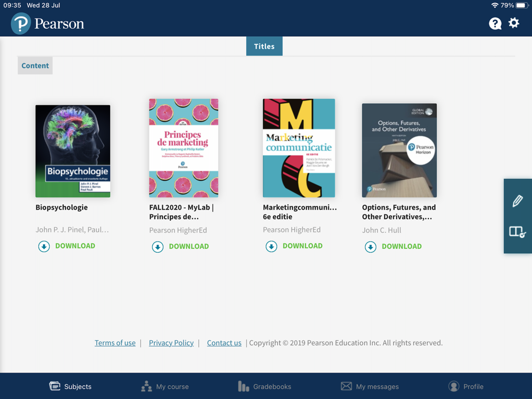The image size is (532, 399).
Task: Open Subjects label in the bottom navigation
Action: (x=78, y=386)
